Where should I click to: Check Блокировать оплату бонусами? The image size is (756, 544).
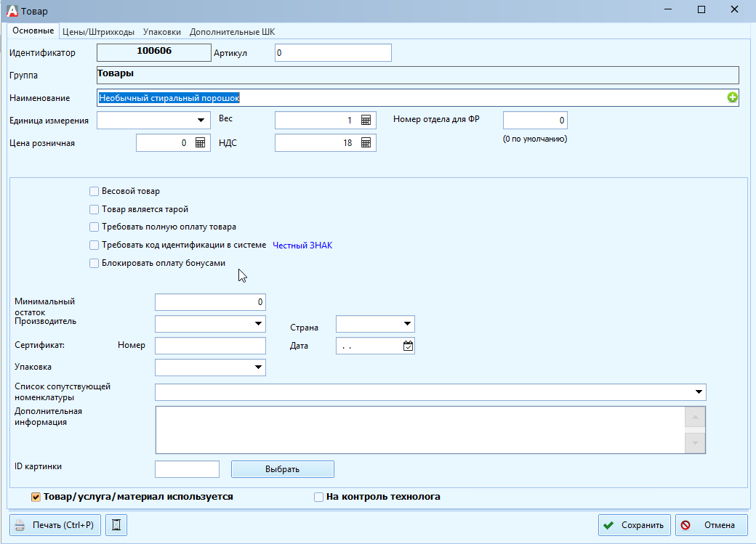[94, 263]
